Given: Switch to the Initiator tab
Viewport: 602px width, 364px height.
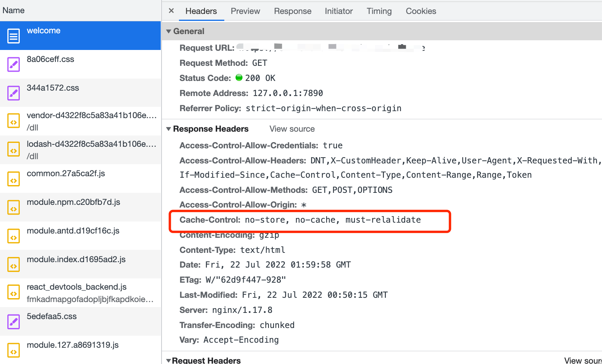Looking at the screenshot, I should 339,11.
